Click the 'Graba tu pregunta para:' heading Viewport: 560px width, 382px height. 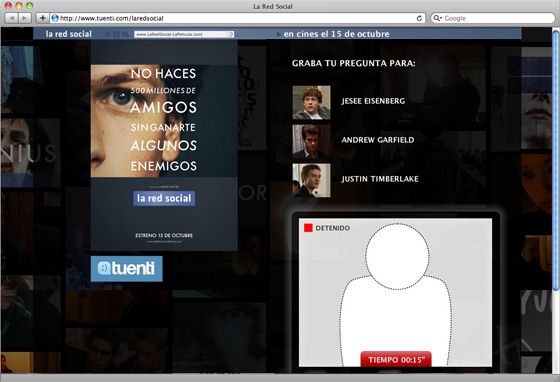coord(354,63)
